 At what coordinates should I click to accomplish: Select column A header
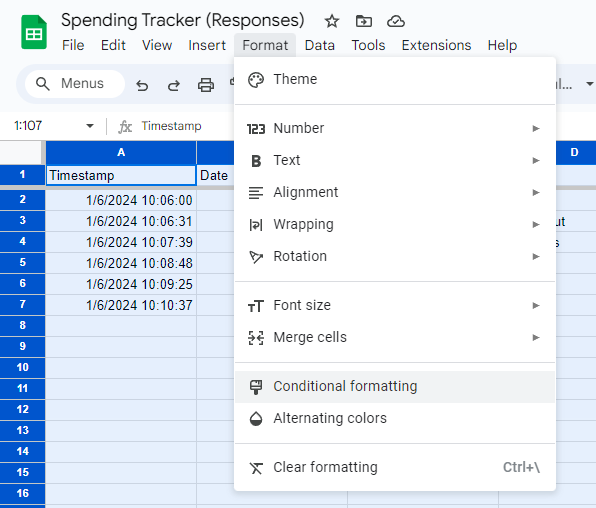pos(121,152)
